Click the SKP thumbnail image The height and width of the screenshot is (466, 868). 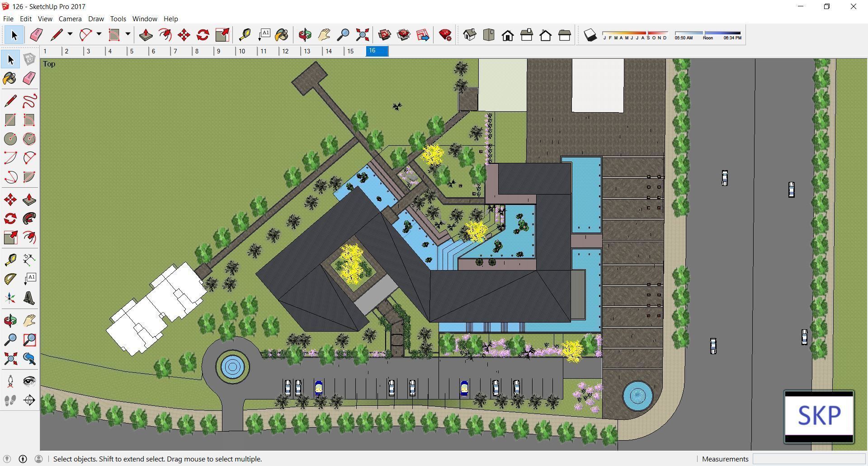click(x=819, y=417)
